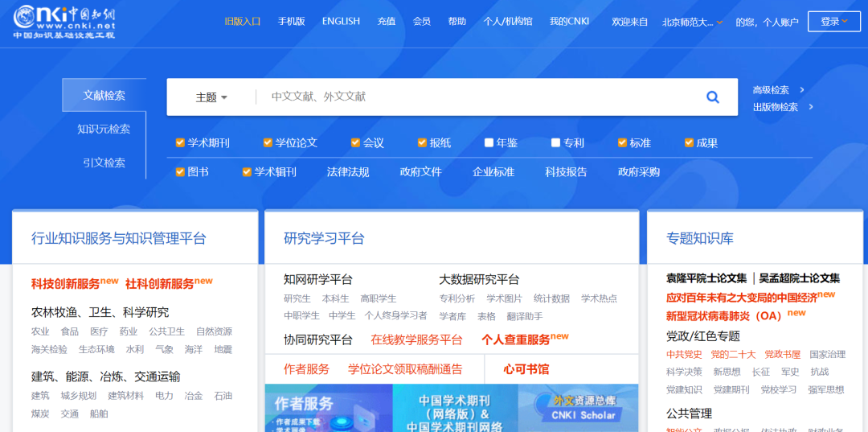This screenshot has width=868, height=432.
Task: Open 旧版入口 in top navigation
Action: (243, 22)
